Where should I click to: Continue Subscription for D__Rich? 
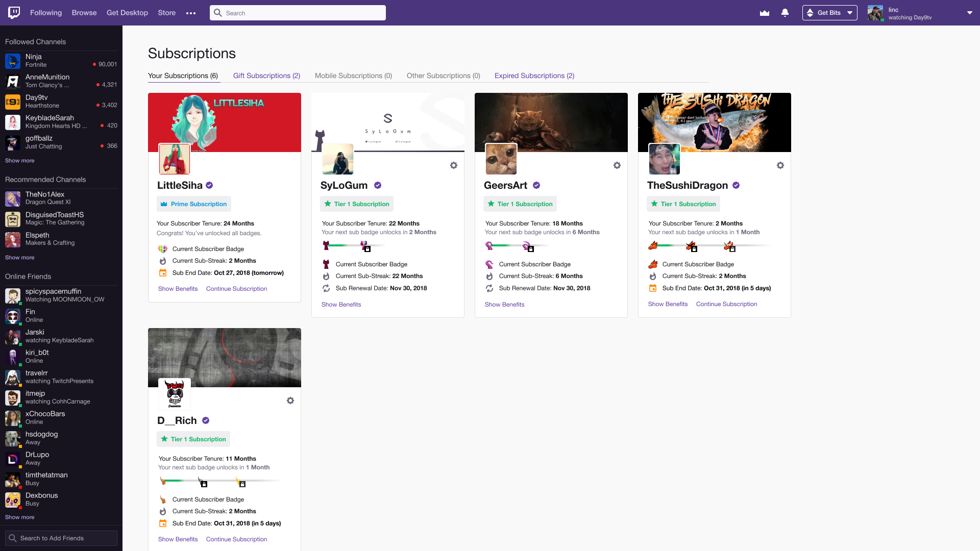236,539
